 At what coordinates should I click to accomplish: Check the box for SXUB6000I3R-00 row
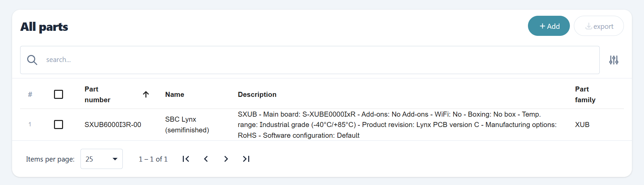58,125
